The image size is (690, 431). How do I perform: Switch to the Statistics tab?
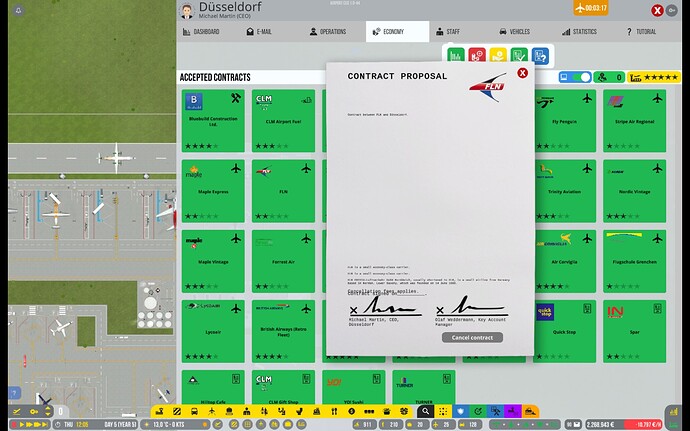pyautogui.click(x=579, y=32)
